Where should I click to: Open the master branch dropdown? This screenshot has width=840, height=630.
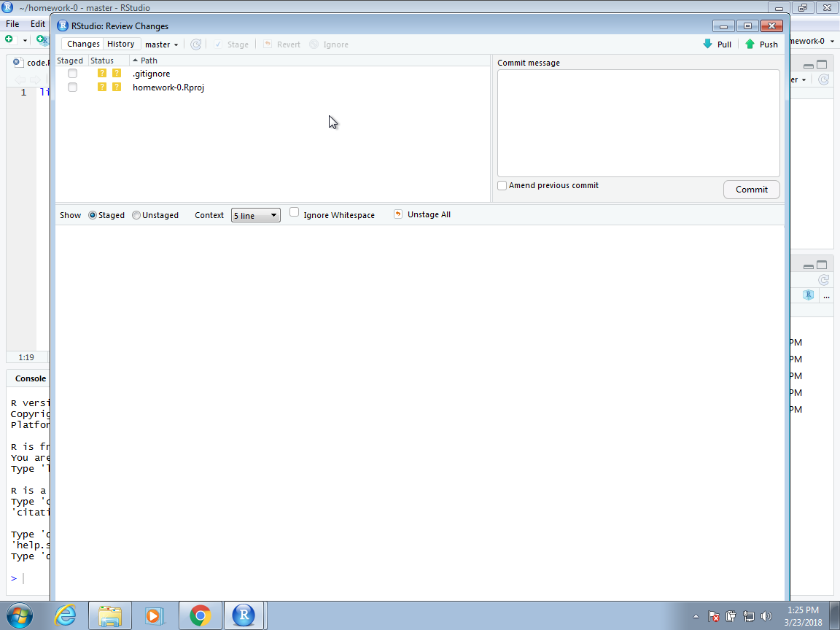162,44
